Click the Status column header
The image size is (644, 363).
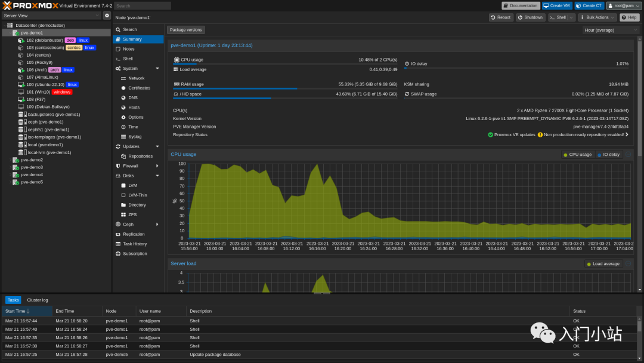point(602,311)
